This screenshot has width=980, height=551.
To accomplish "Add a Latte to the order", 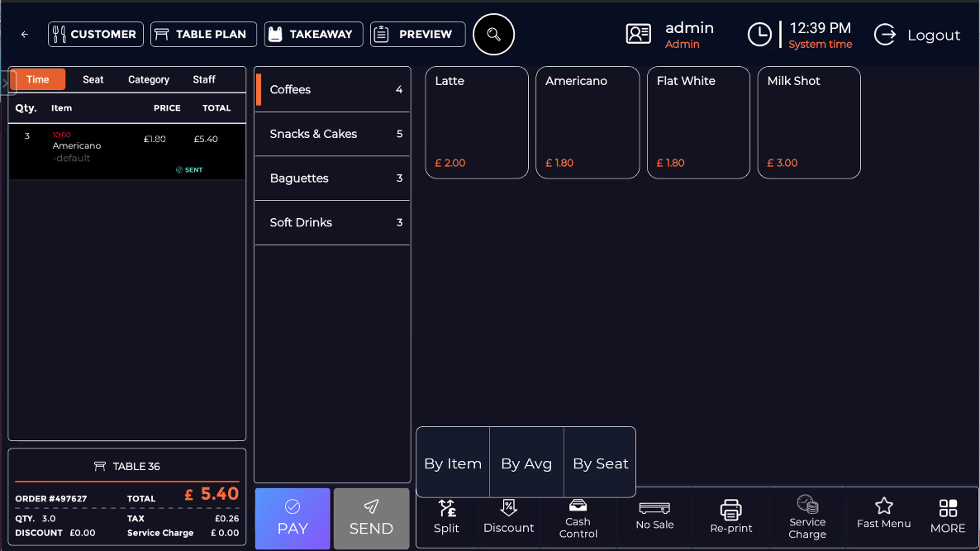I will (477, 122).
